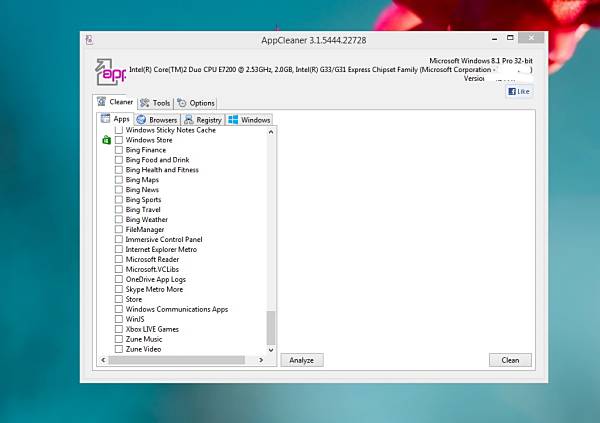Check Windows Communications Apps checkbox

coord(119,309)
